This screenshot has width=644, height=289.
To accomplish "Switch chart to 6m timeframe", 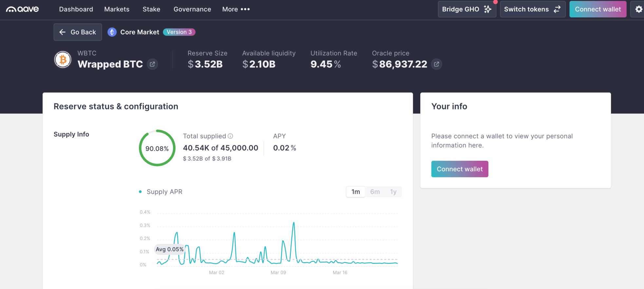I will pos(375,192).
